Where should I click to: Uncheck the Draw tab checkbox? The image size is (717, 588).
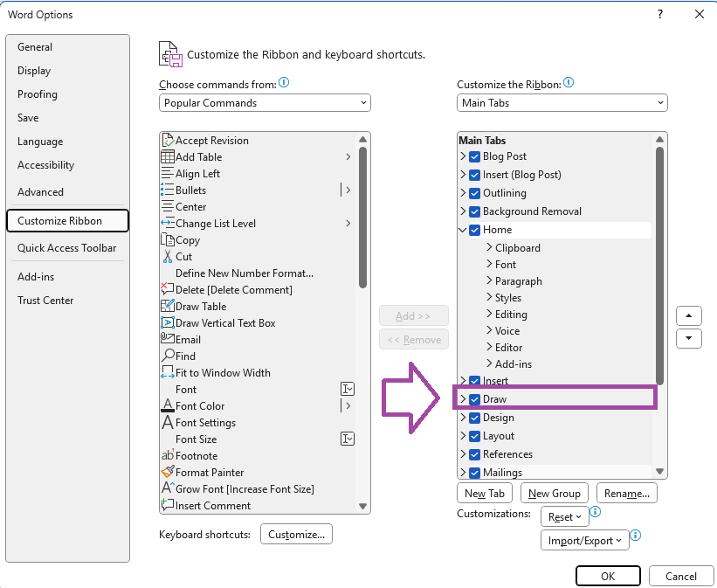(475, 398)
